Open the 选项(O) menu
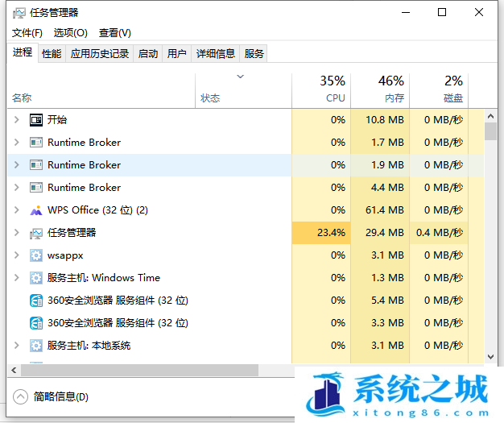Screen dimensions: 504x423 [70, 33]
